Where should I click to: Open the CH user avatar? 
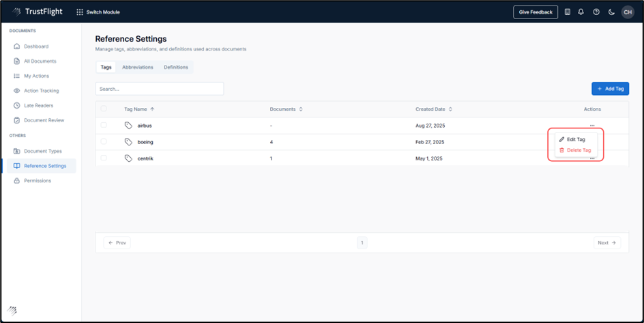click(628, 12)
